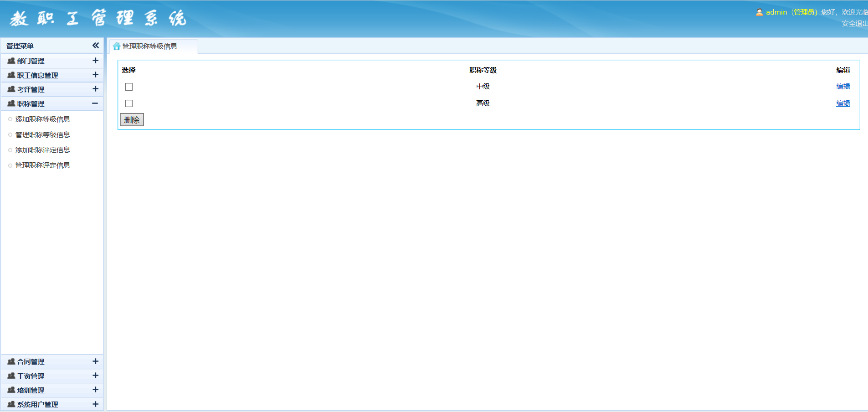Click the people icon beside 考评管理
Viewport: 868px width, 412px height.
(x=11, y=89)
